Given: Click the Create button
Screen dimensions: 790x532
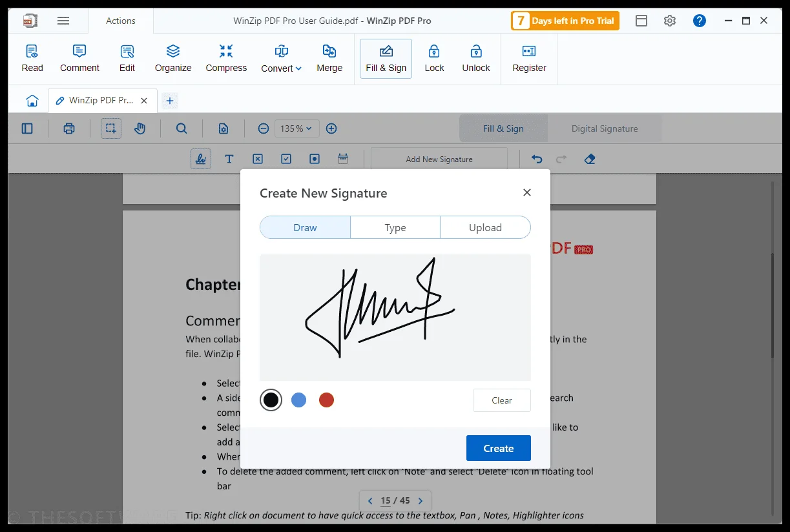Looking at the screenshot, I should coord(499,448).
